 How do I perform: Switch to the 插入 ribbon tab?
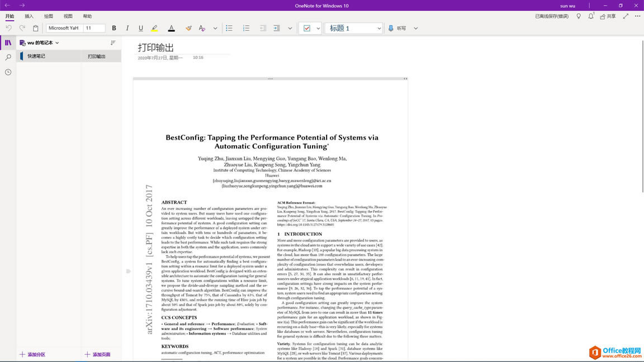click(29, 16)
